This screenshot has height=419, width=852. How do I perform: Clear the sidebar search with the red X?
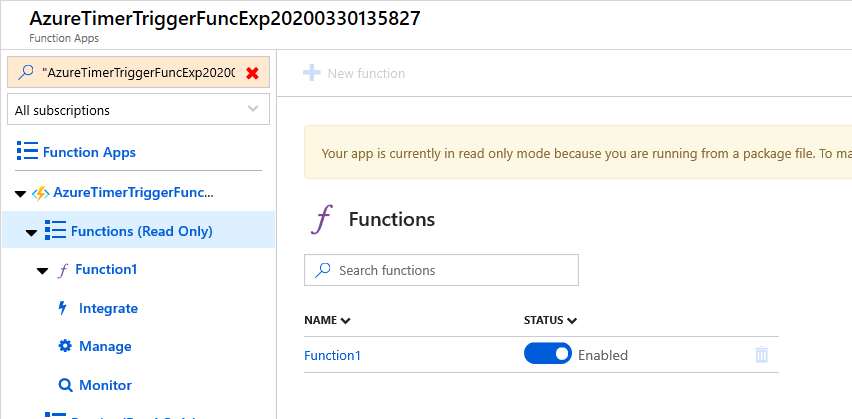coord(252,73)
